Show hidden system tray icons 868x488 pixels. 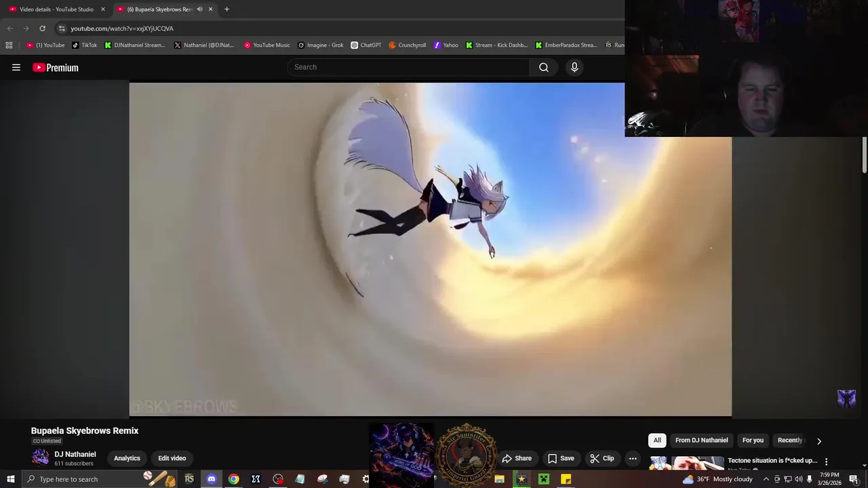tap(766, 479)
